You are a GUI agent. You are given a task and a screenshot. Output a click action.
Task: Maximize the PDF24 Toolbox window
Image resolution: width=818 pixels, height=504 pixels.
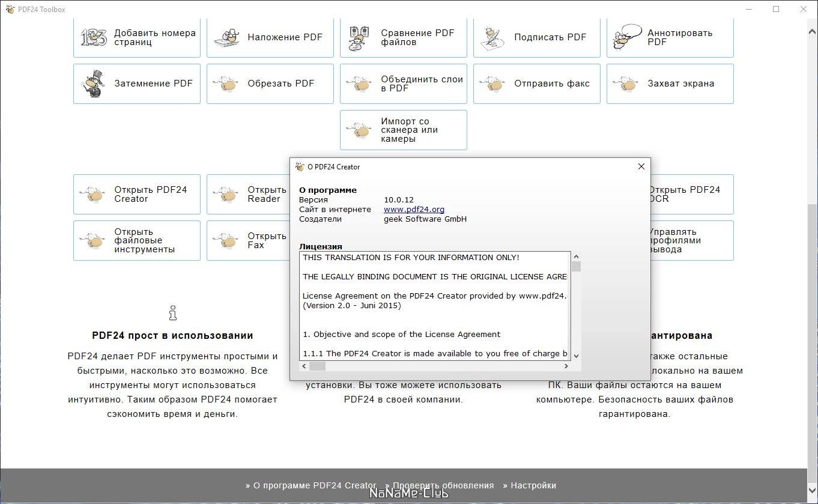(x=776, y=9)
